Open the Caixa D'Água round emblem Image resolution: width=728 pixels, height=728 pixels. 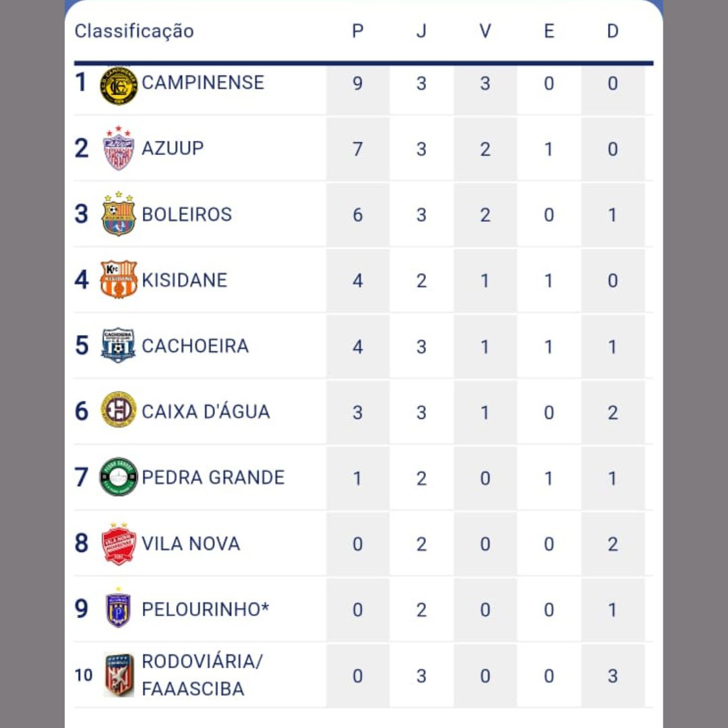[x=119, y=410]
